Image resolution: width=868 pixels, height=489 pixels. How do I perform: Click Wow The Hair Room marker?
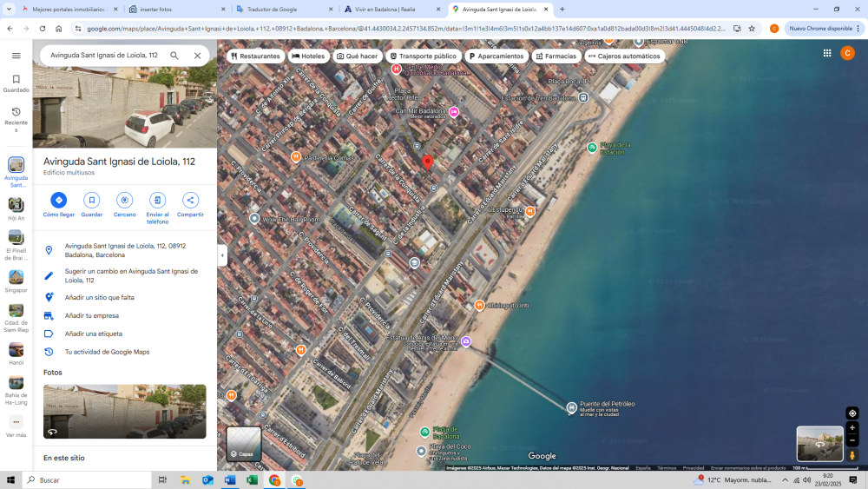click(x=254, y=219)
